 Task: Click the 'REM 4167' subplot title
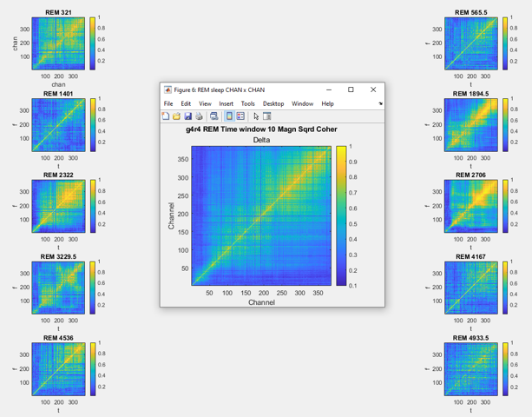click(x=471, y=256)
